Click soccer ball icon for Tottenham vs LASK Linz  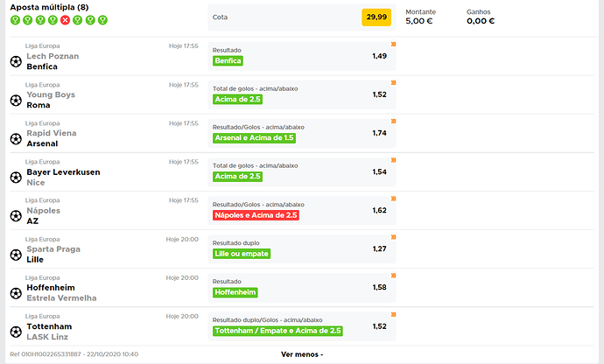click(x=16, y=332)
